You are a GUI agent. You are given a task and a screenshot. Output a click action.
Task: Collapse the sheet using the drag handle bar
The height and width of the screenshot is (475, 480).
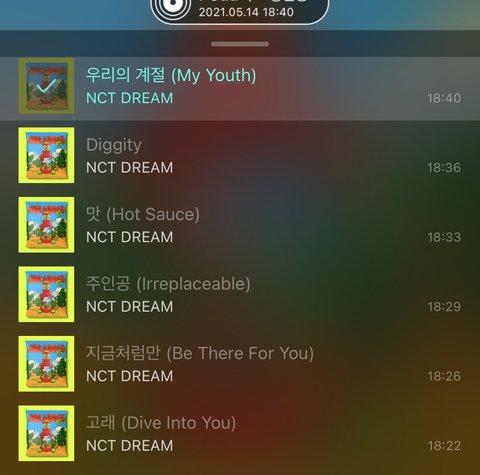[x=240, y=44]
